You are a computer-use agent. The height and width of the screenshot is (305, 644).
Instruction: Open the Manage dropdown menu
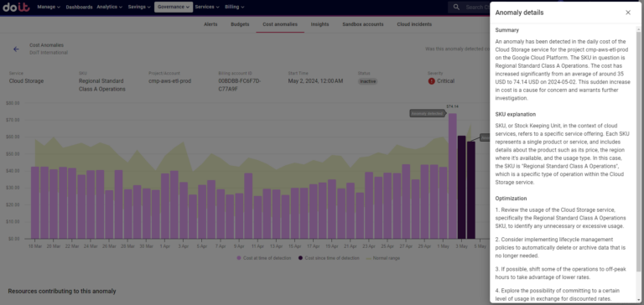point(49,7)
